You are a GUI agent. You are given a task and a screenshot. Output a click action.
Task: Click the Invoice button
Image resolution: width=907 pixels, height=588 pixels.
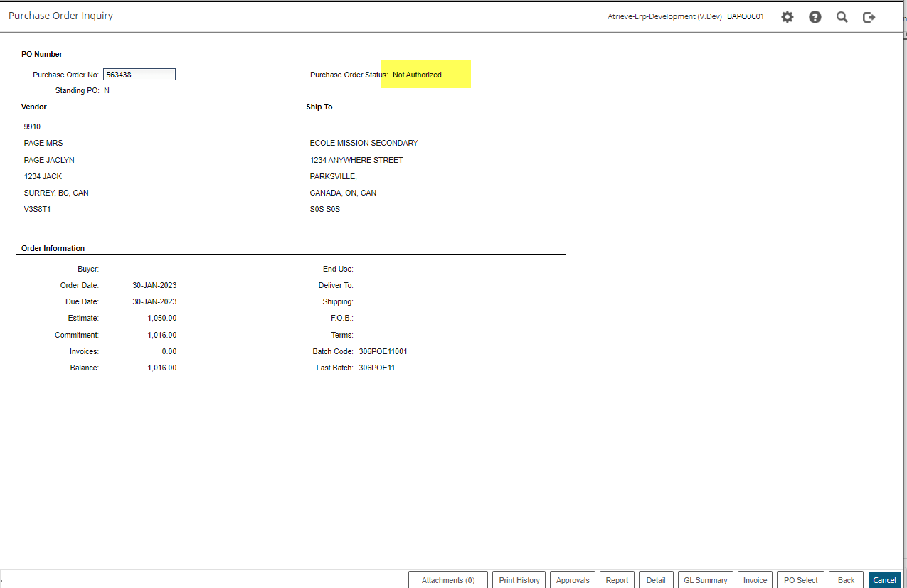coord(755,580)
